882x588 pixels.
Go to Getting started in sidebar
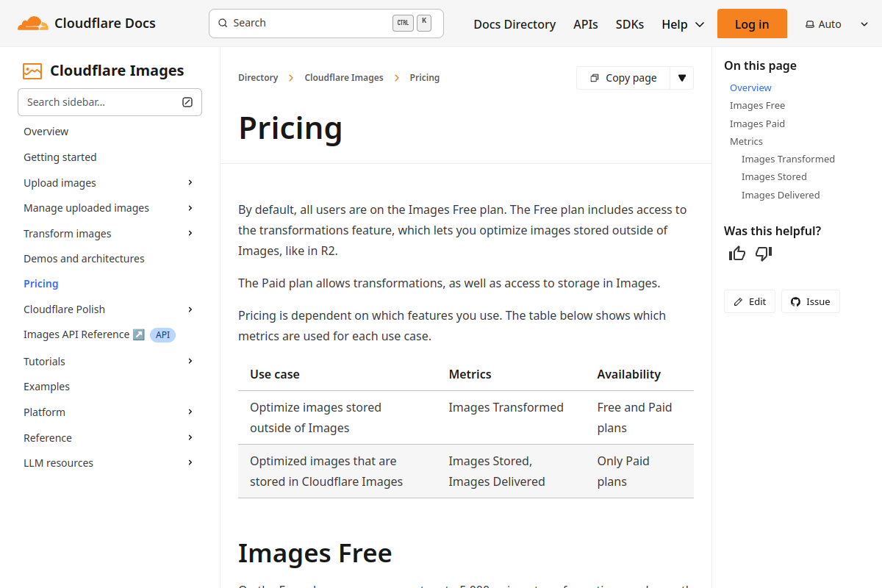tap(60, 157)
